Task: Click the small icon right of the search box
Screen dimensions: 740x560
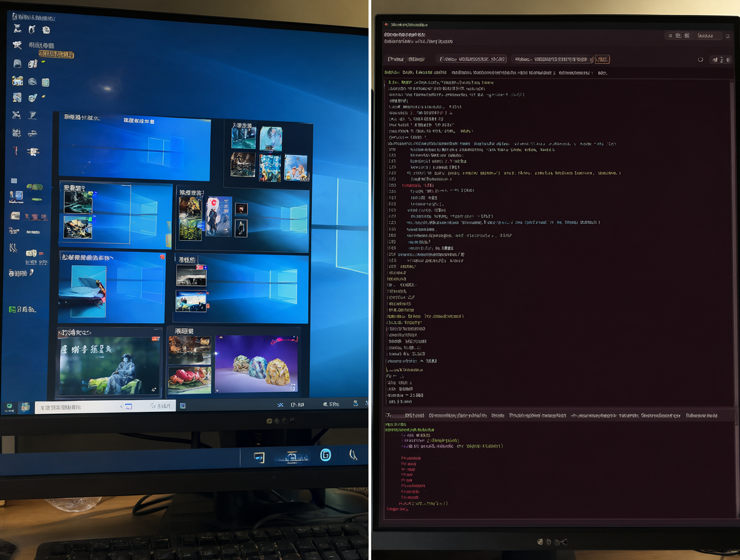Action: (183, 406)
